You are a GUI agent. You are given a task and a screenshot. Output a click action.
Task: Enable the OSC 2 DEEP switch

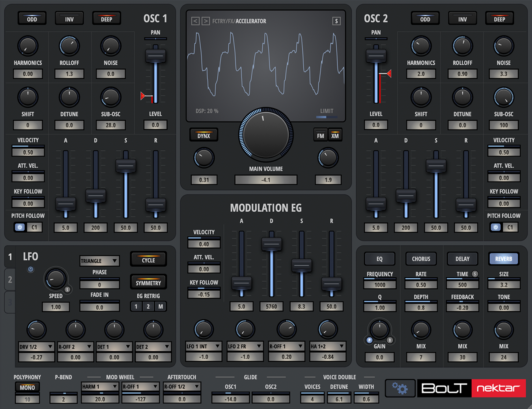click(499, 18)
